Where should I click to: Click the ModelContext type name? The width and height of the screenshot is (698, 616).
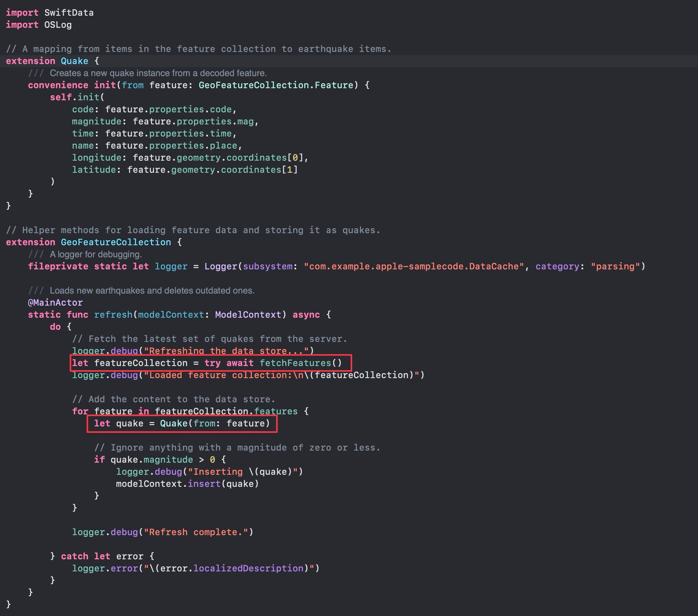(x=248, y=314)
